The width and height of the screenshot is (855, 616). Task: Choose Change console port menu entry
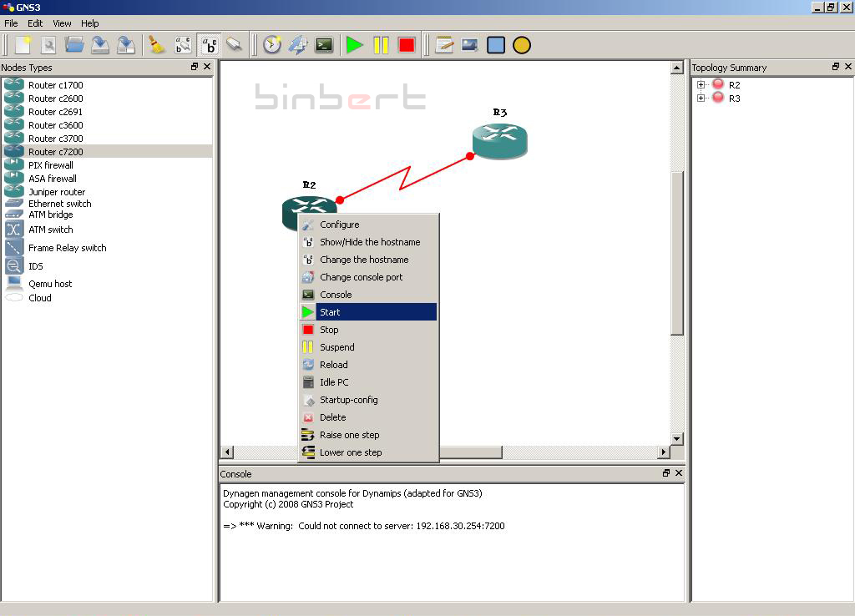(x=368, y=277)
